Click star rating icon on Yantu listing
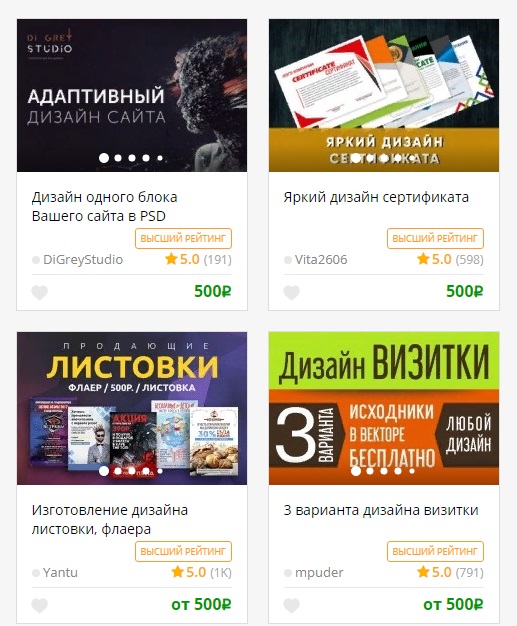Viewport: 517px width, 626px height. click(177, 572)
